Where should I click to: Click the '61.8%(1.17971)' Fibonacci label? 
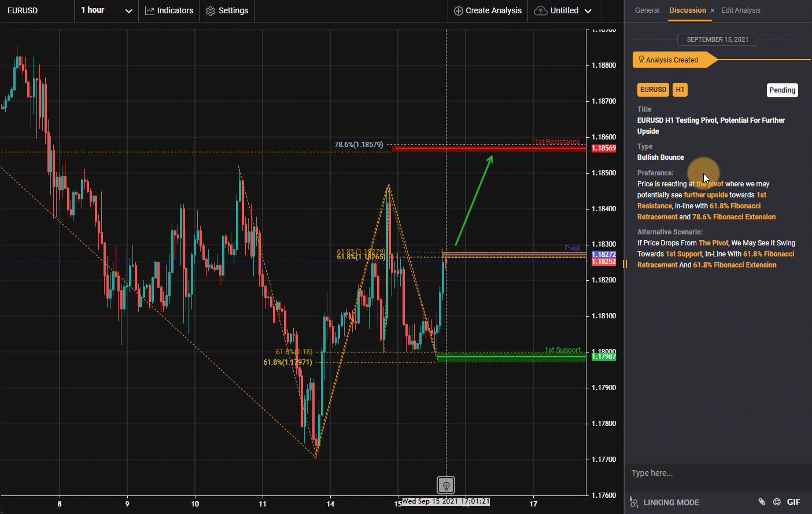click(x=287, y=362)
